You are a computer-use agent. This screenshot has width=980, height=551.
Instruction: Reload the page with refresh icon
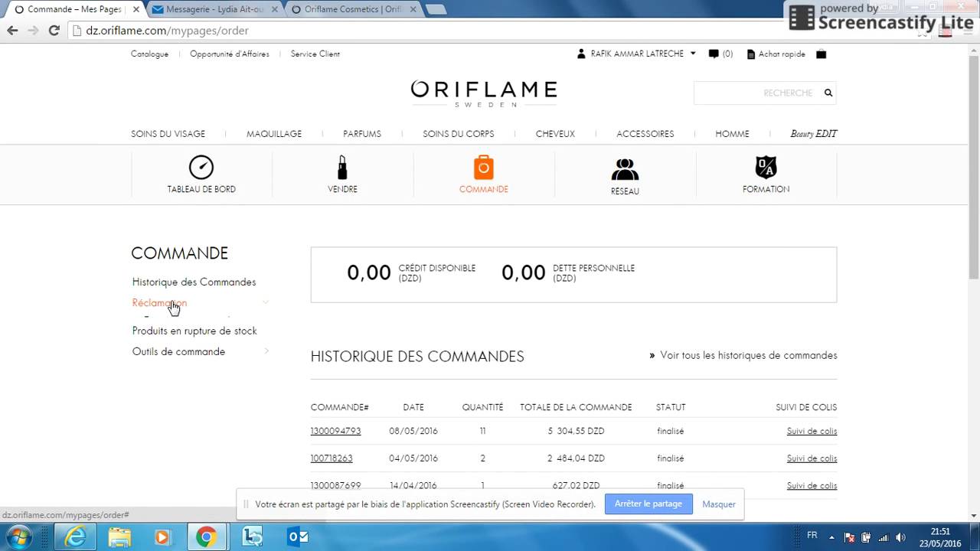tap(54, 31)
